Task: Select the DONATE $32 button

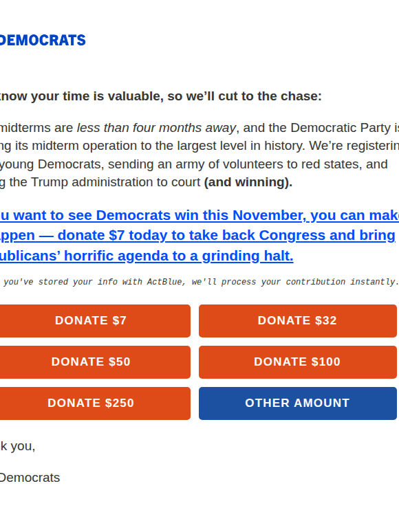Action: point(297,320)
